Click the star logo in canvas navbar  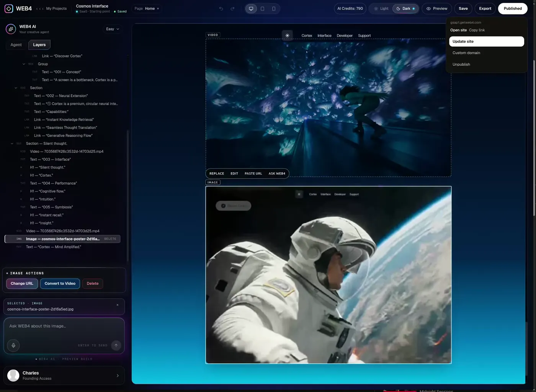coord(287,36)
